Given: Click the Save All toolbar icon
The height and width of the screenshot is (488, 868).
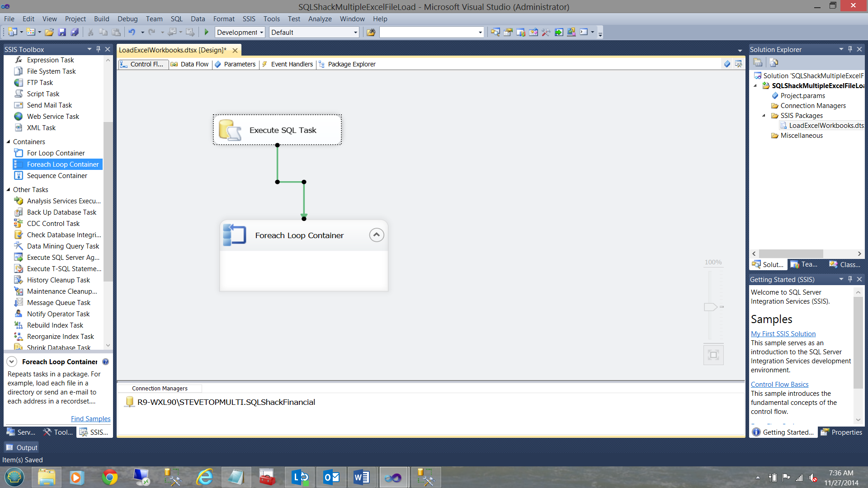Looking at the screenshot, I should coord(75,32).
